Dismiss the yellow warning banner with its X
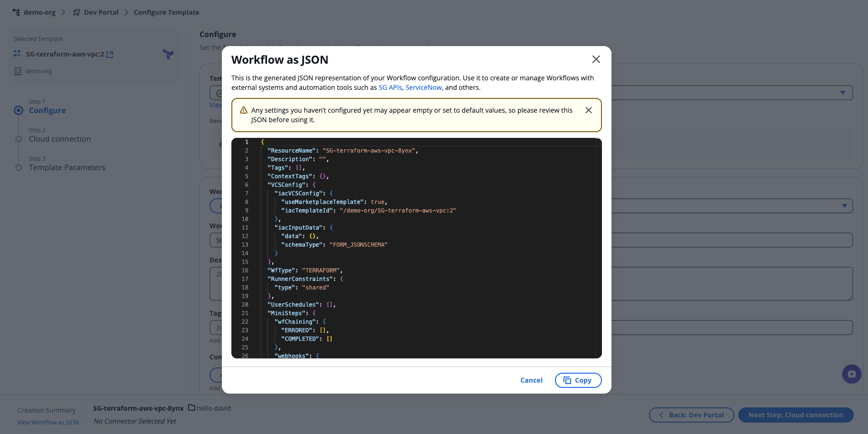Screen dimensions: 868x434 589,110
